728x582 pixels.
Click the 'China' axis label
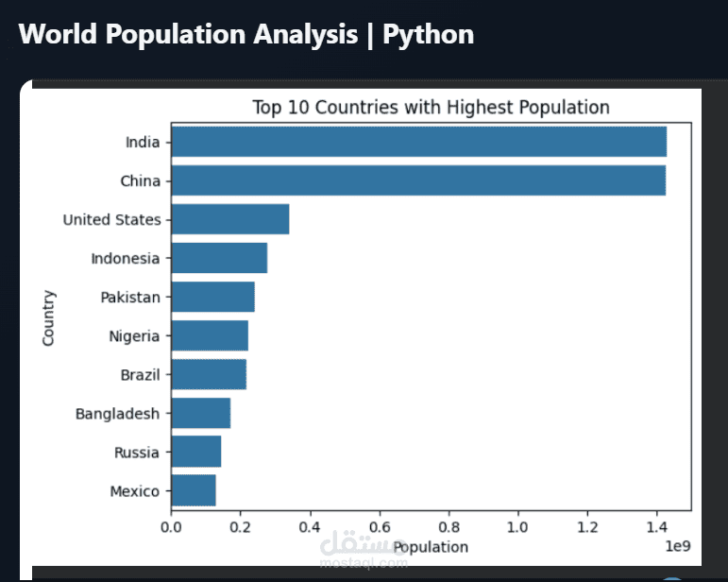pos(140,180)
